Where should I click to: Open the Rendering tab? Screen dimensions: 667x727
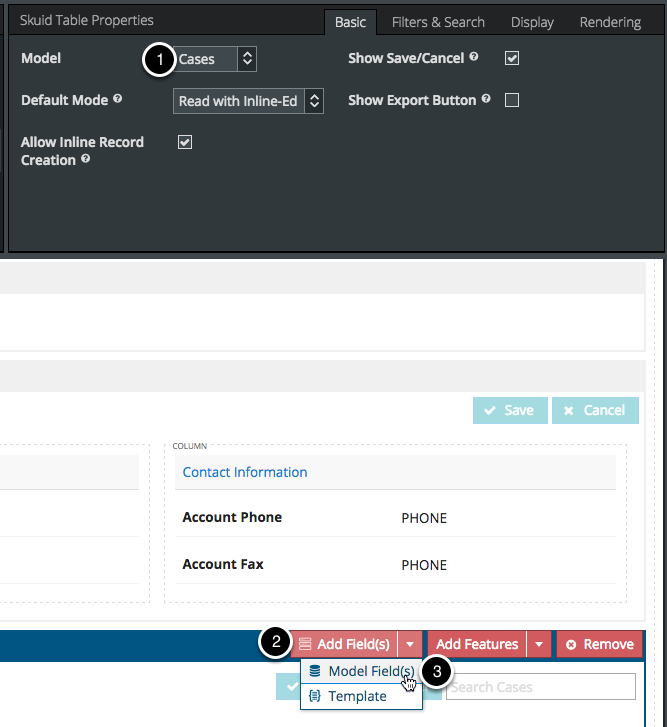pyautogui.click(x=610, y=22)
